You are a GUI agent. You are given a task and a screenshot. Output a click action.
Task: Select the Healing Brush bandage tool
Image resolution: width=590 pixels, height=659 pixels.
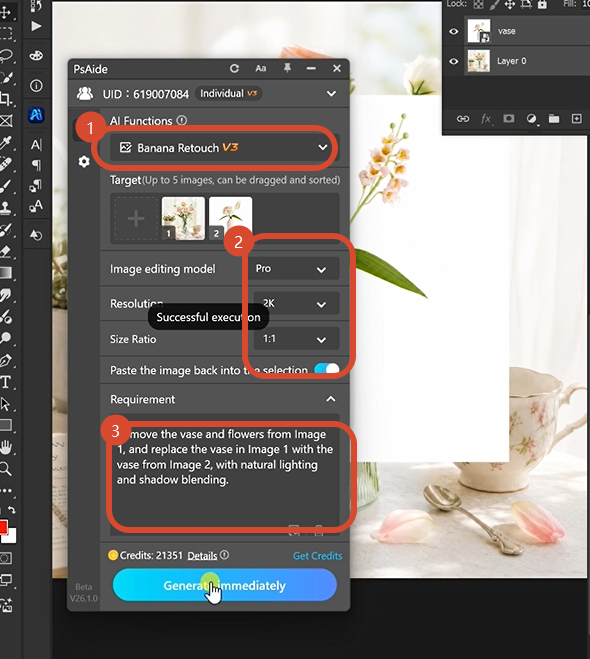pos(6,164)
